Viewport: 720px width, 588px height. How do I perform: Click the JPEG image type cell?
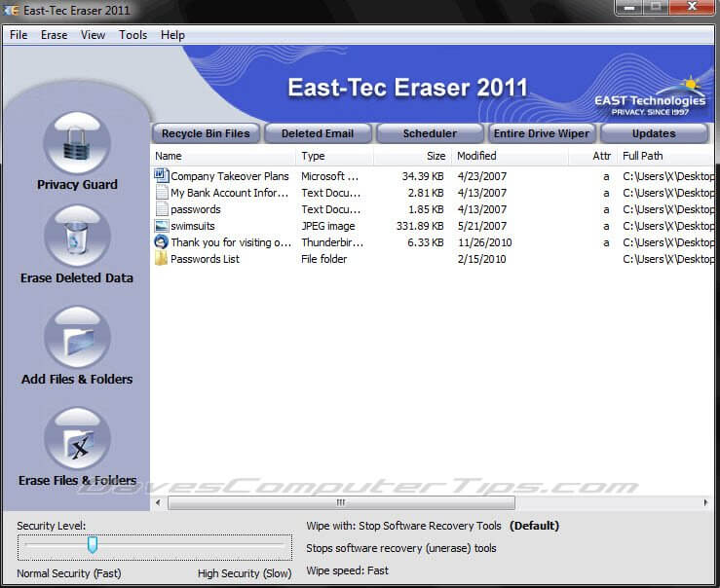click(328, 226)
